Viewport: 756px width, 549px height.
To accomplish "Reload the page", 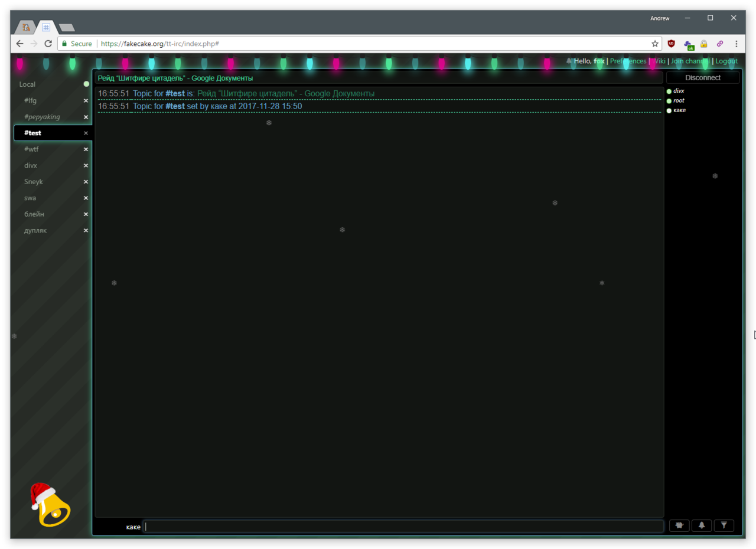I will [x=48, y=44].
